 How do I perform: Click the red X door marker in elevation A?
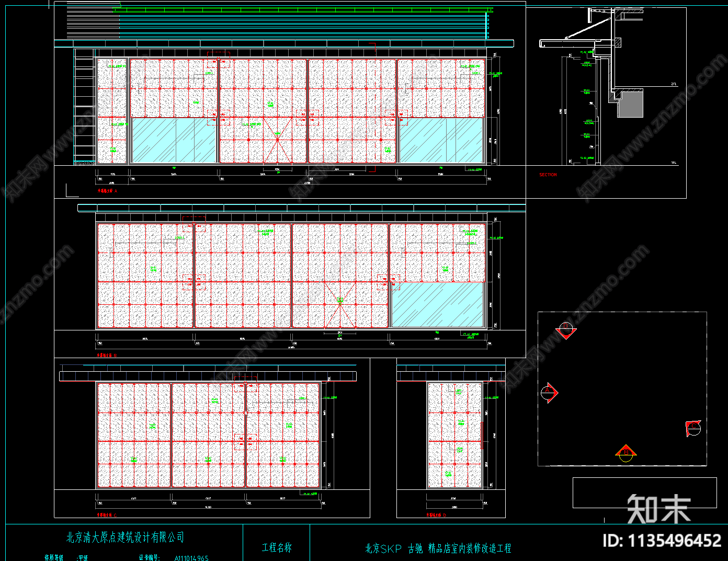[277, 140]
